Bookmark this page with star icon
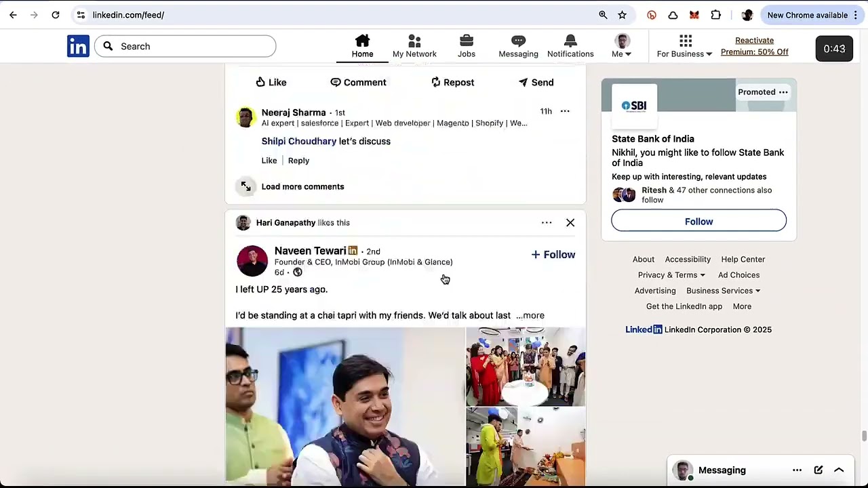The width and height of the screenshot is (868, 488). tap(622, 15)
